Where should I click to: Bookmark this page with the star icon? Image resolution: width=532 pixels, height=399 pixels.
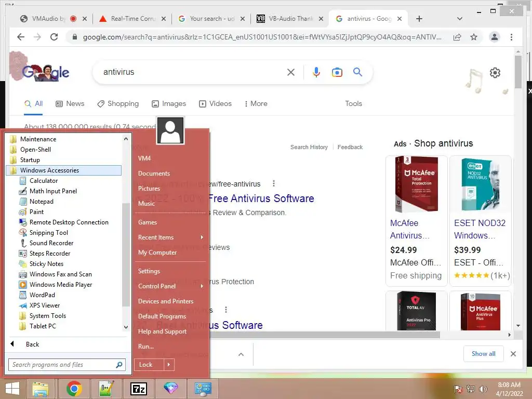pos(474,37)
